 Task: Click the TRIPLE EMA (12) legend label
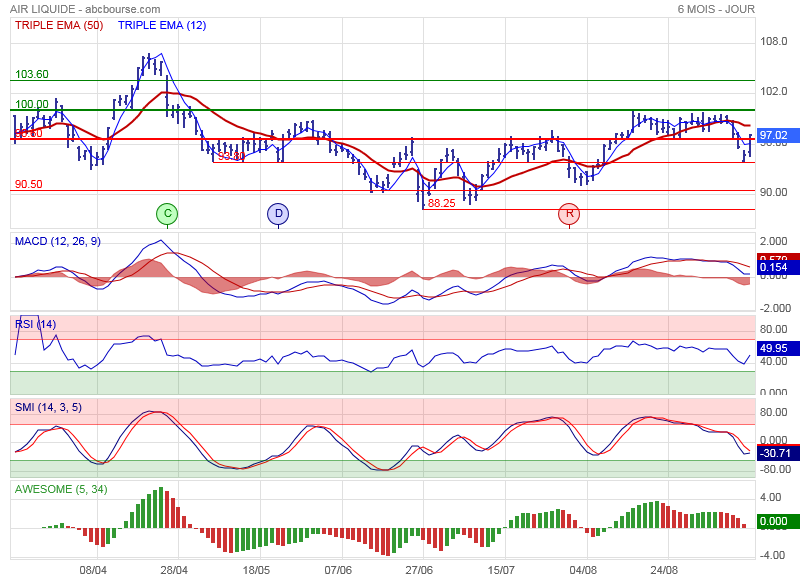tap(162, 25)
